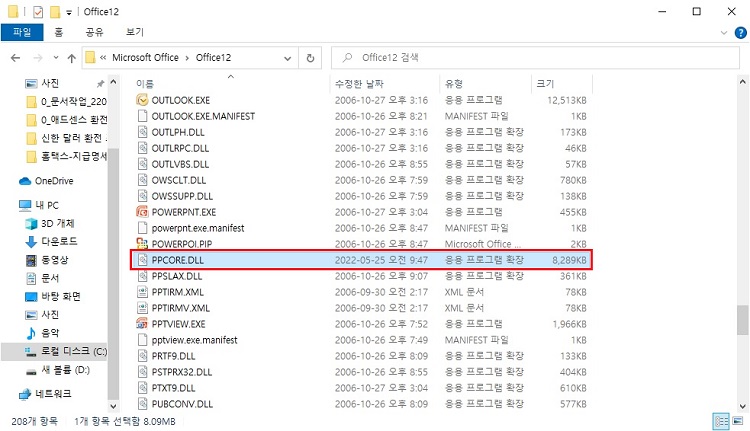Select the PPTVIEW.EXE viewer icon

[142, 323]
